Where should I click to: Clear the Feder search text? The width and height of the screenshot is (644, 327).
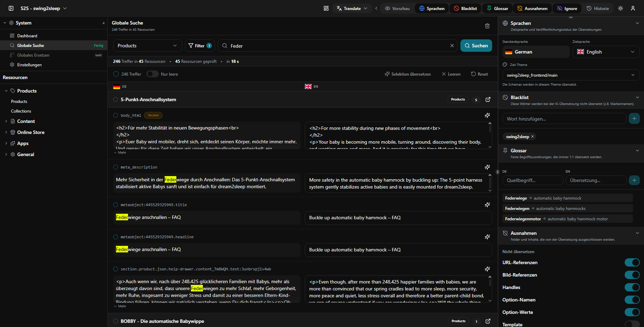(452, 46)
